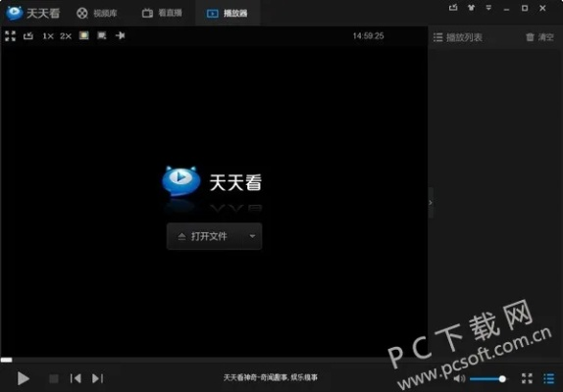Collapse the playlist panel with side arrow
This screenshot has width=563, height=392.
[431, 203]
